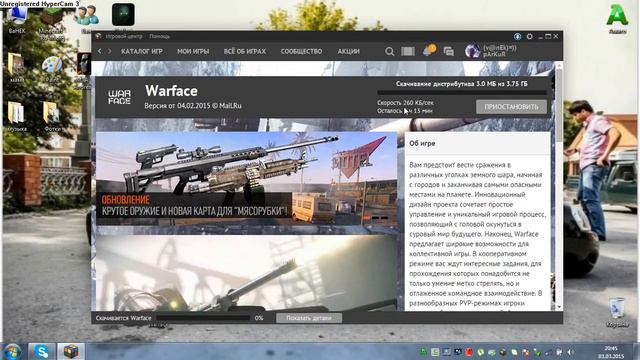640x360 pixels.
Task: Click the bottom Warface download progress bar
Action: coord(203,318)
